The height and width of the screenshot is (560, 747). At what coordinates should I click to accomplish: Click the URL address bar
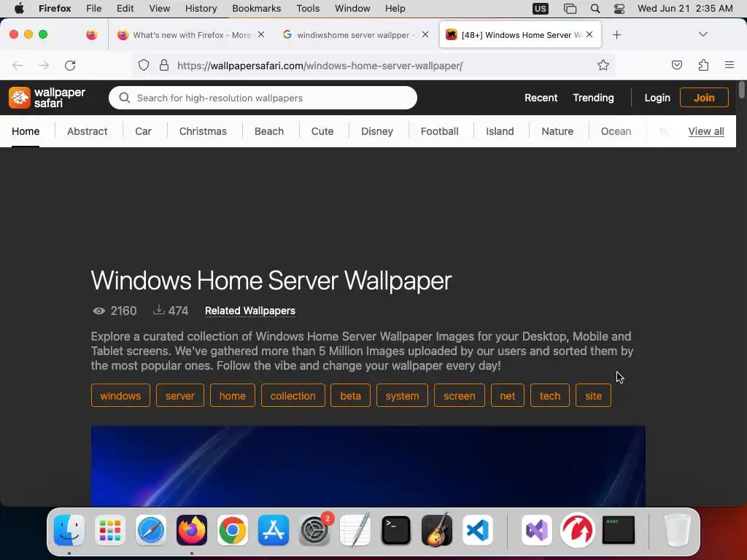pyautogui.click(x=374, y=65)
